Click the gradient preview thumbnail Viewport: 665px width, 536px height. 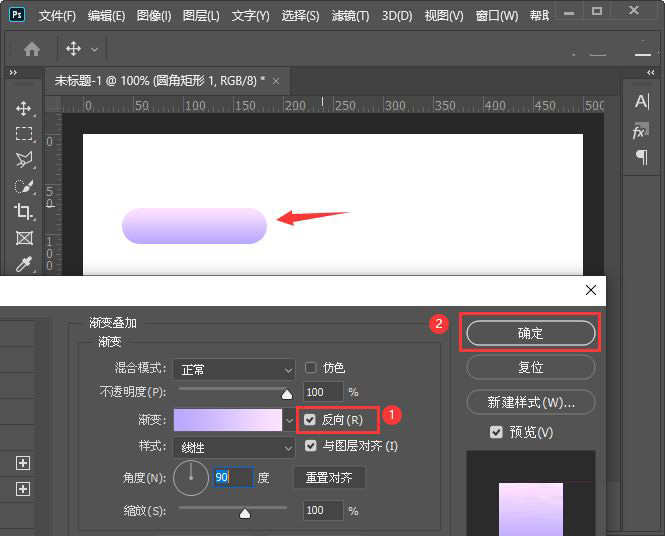531,509
